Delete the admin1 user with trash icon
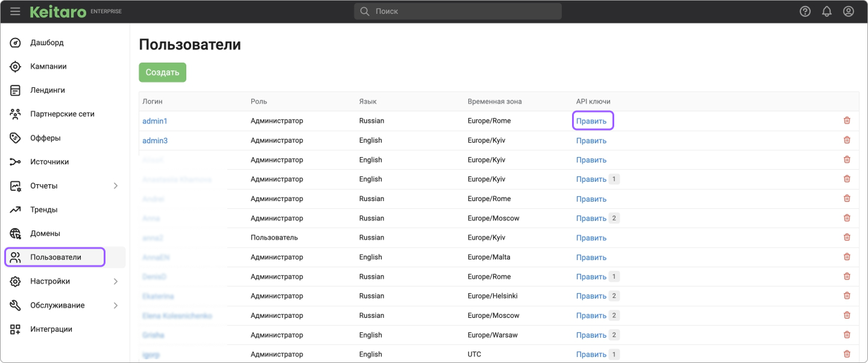 click(846, 120)
